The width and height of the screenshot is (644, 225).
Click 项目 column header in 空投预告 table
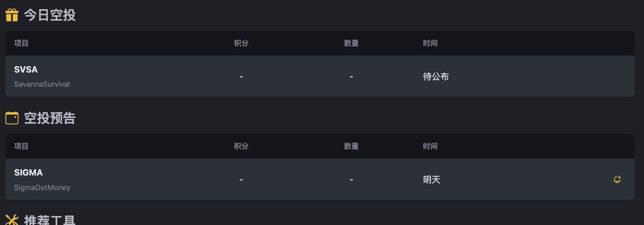pos(21,146)
